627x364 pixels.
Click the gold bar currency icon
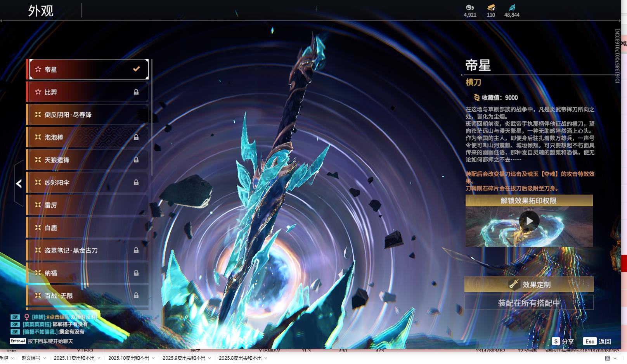click(491, 7)
